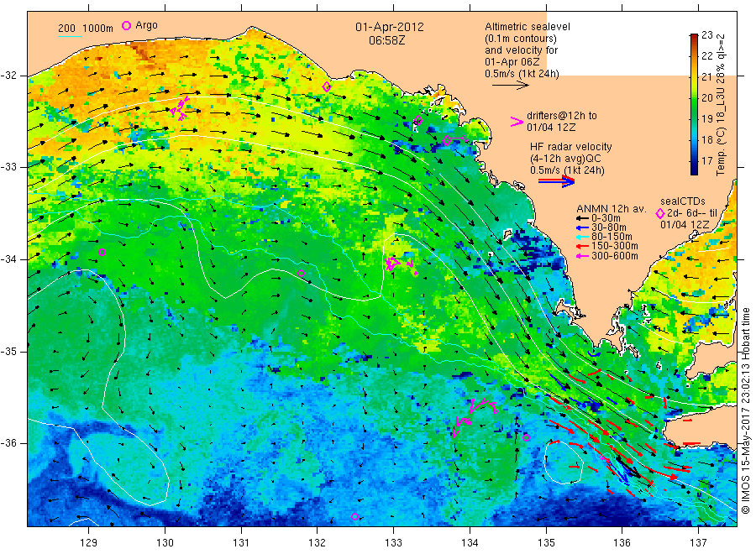Click the IMOS copyright timestamp text
Screen dimensions: 756x554
click(745, 411)
